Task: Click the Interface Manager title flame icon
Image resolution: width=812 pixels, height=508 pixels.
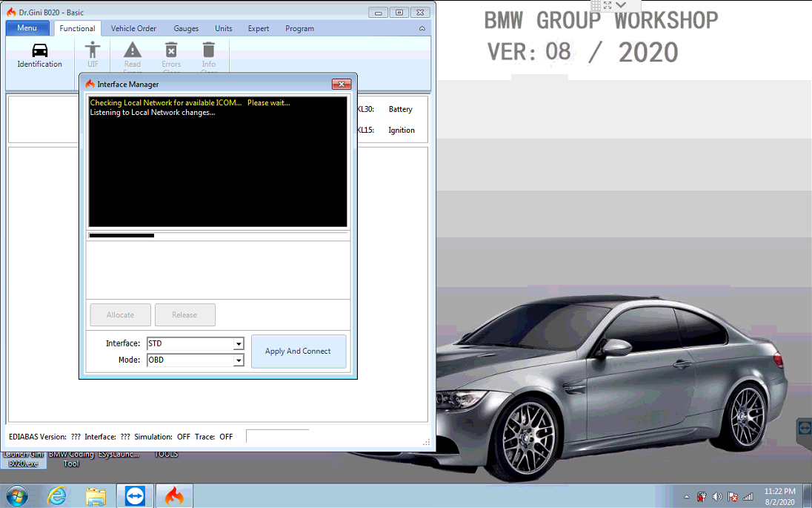Action: click(x=90, y=84)
